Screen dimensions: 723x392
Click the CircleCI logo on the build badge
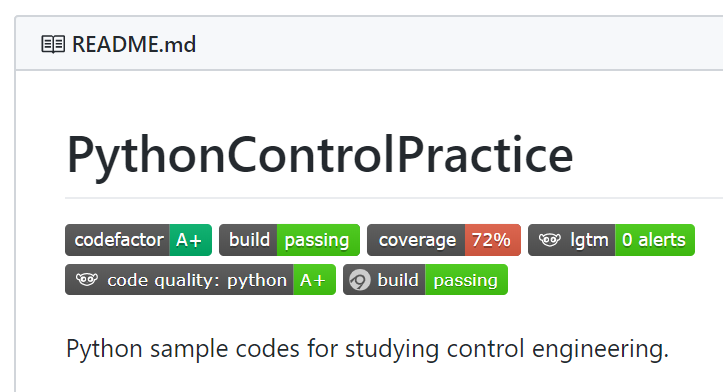point(360,280)
